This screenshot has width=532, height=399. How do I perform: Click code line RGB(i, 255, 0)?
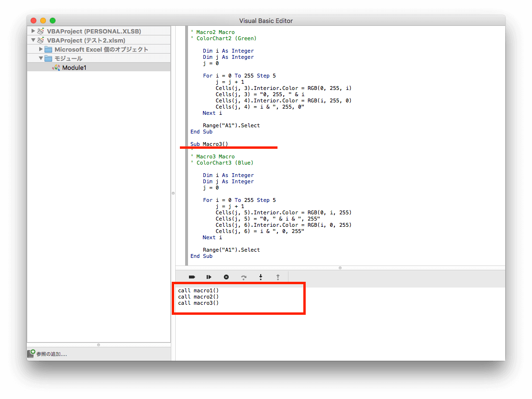coord(283,100)
